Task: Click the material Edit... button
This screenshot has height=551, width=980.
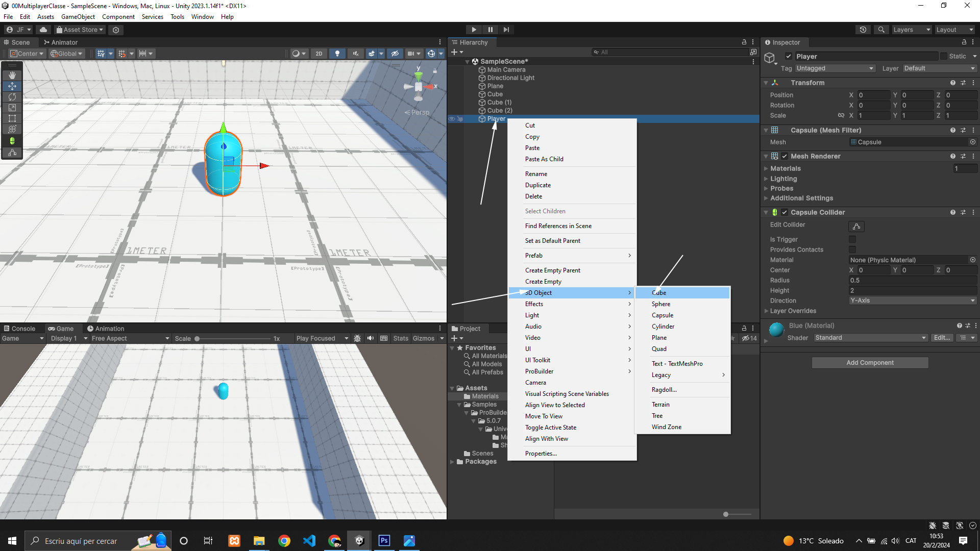Action: (942, 338)
